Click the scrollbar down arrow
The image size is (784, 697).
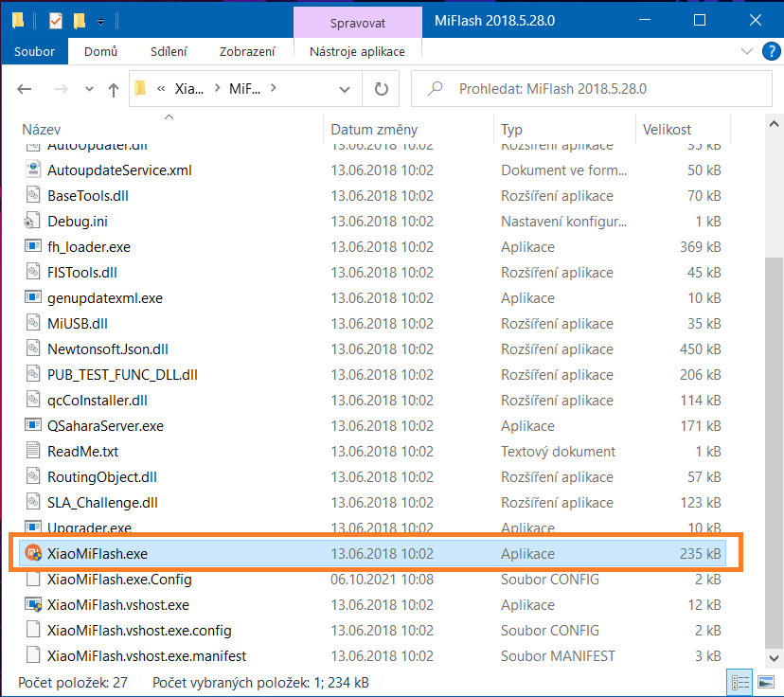[x=774, y=657]
